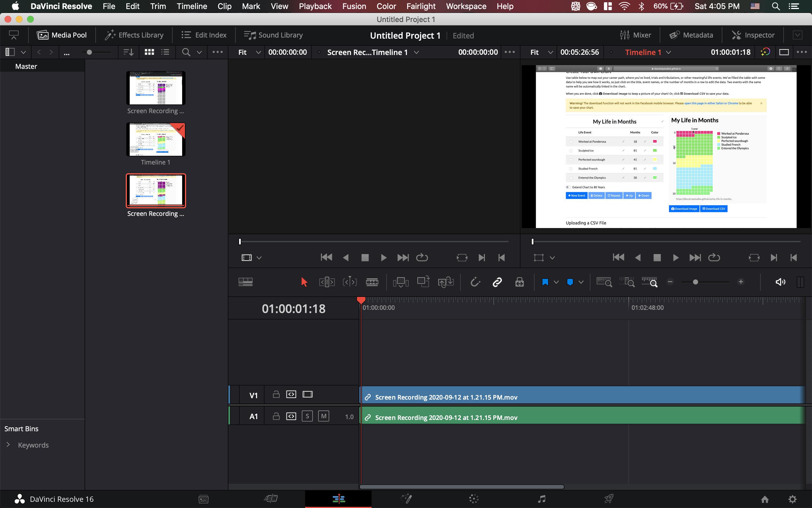
Task: Open the Playback menu
Action: [x=315, y=6]
